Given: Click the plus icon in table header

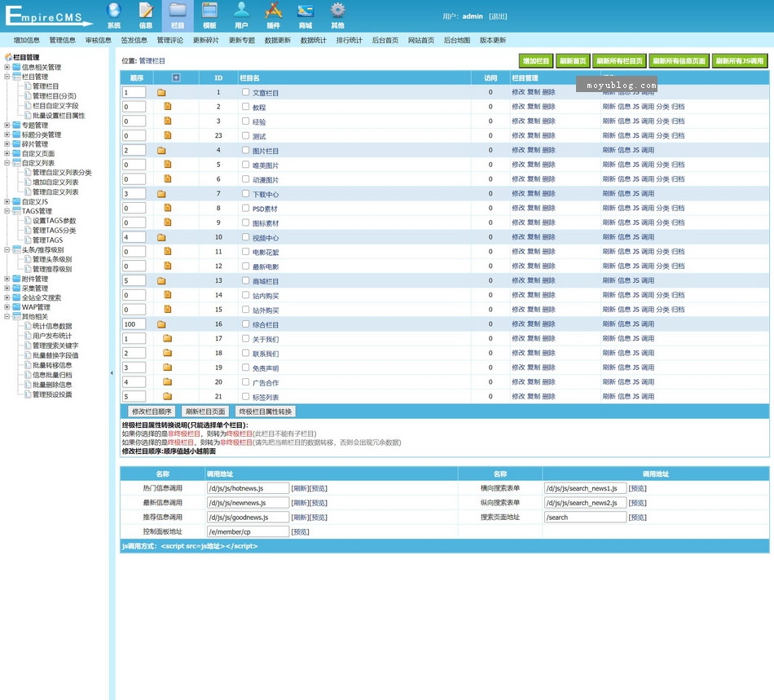Looking at the screenshot, I should (176, 77).
